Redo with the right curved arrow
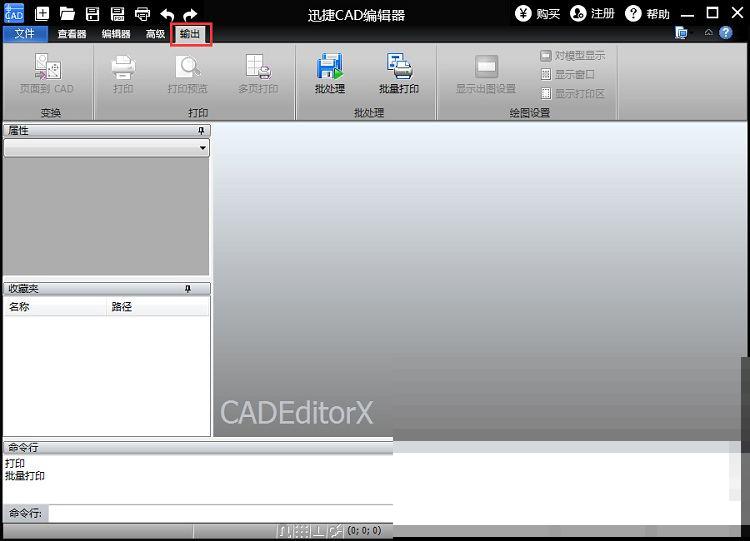 point(190,14)
